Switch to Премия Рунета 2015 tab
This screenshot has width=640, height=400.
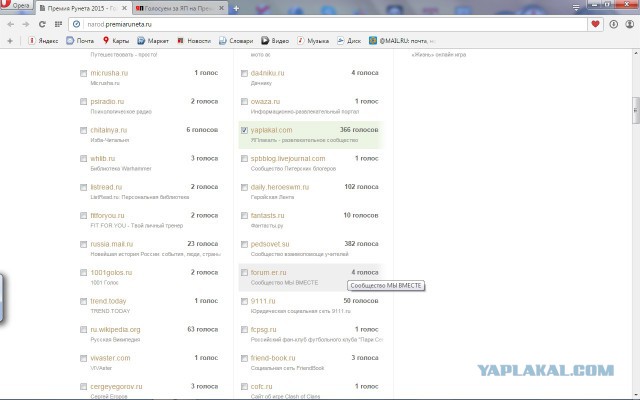point(83,8)
